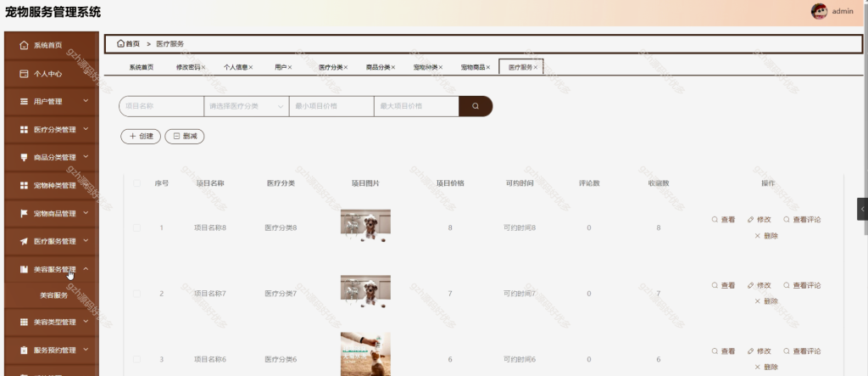Switch to the 宠物商品 tab

click(x=473, y=67)
